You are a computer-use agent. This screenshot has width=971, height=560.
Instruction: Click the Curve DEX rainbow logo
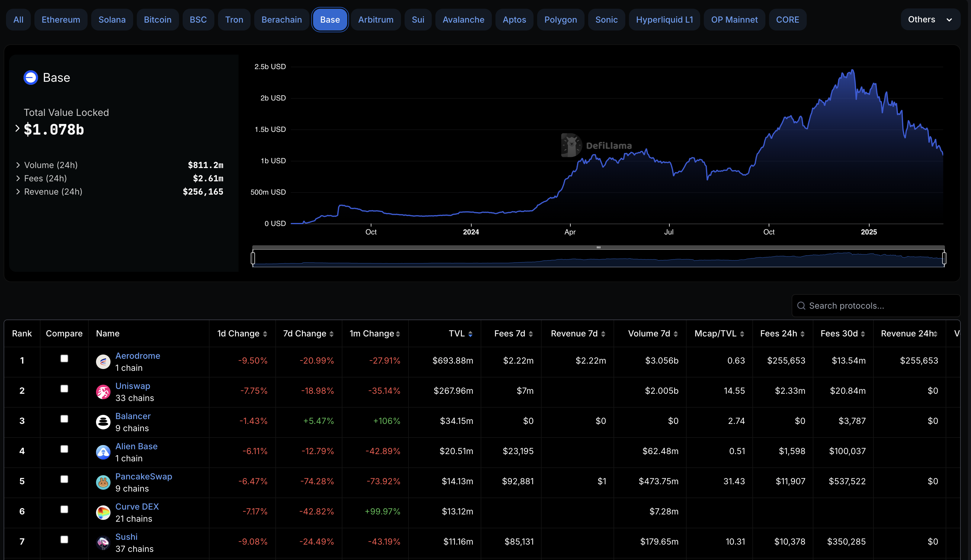[103, 513]
